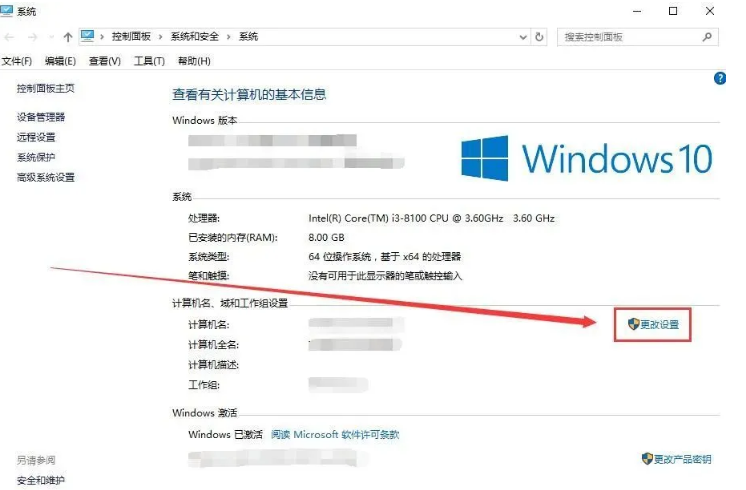746x490 pixels.
Task: Open the 工具(T) menu
Action: (x=149, y=61)
